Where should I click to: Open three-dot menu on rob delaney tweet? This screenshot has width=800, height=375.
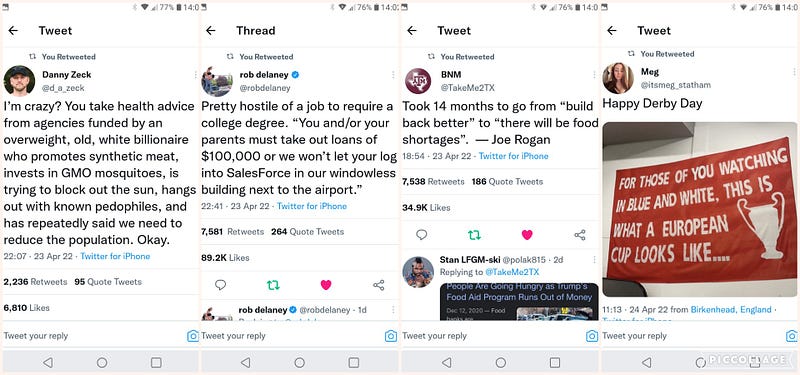point(393,75)
